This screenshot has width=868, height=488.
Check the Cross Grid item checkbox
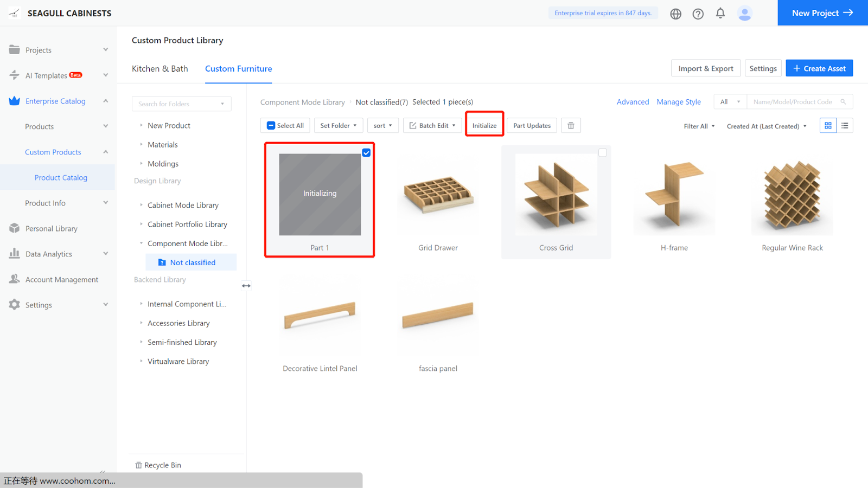tap(602, 153)
